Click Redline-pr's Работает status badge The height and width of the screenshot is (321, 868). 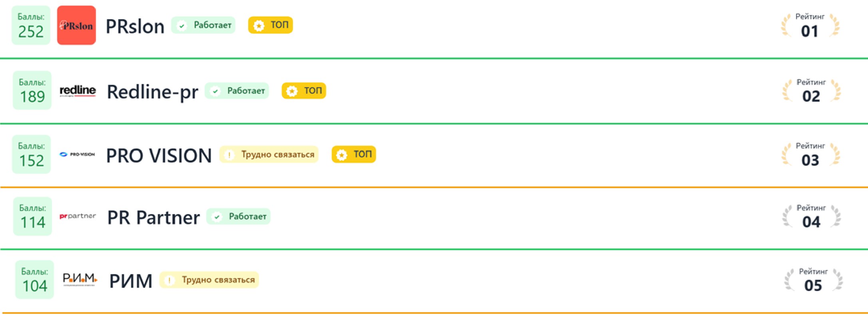pyautogui.click(x=237, y=91)
